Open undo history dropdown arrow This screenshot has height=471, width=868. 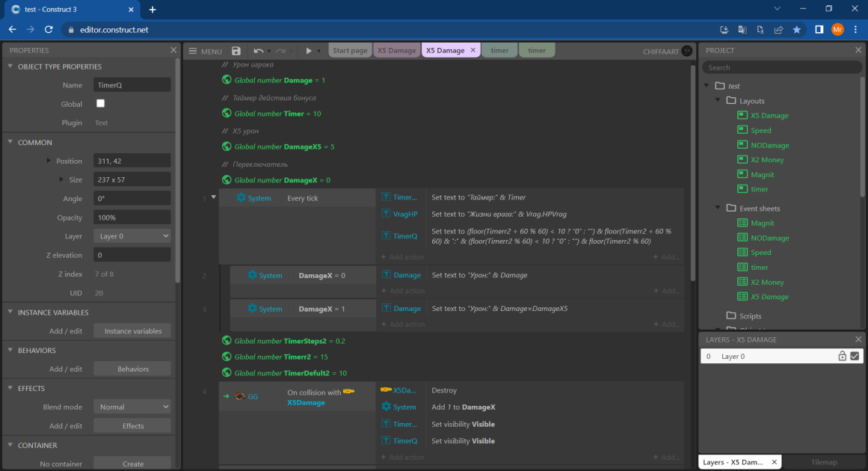click(269, 52)
